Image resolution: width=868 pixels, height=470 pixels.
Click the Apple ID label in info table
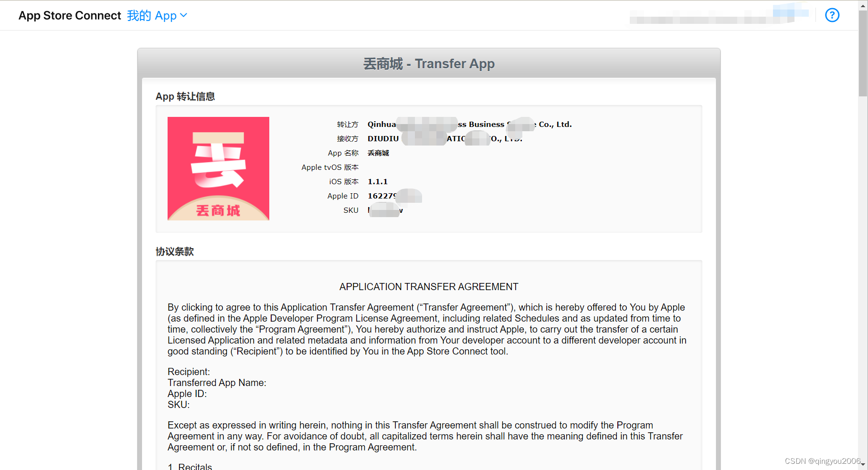343,196
